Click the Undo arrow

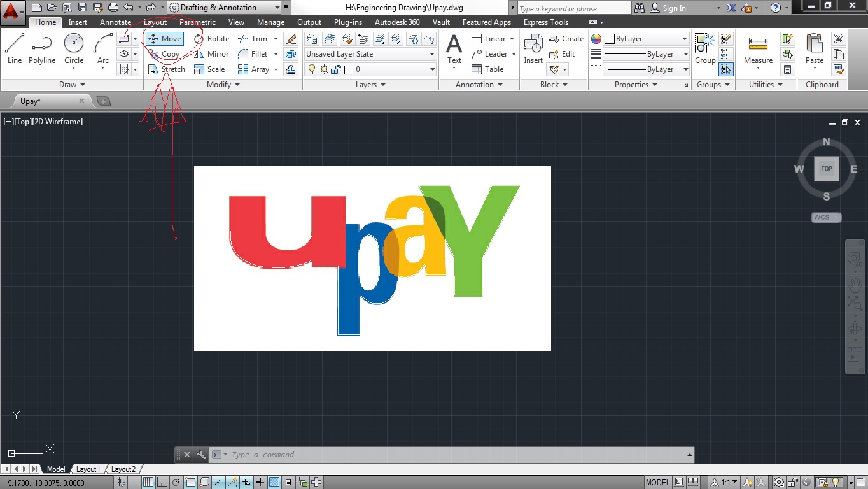(x=129, y=8)
